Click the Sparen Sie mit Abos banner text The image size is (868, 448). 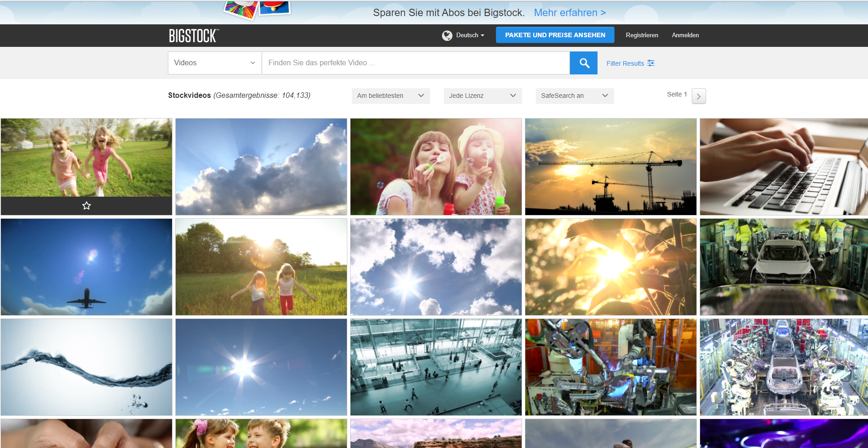click(448, 13)
